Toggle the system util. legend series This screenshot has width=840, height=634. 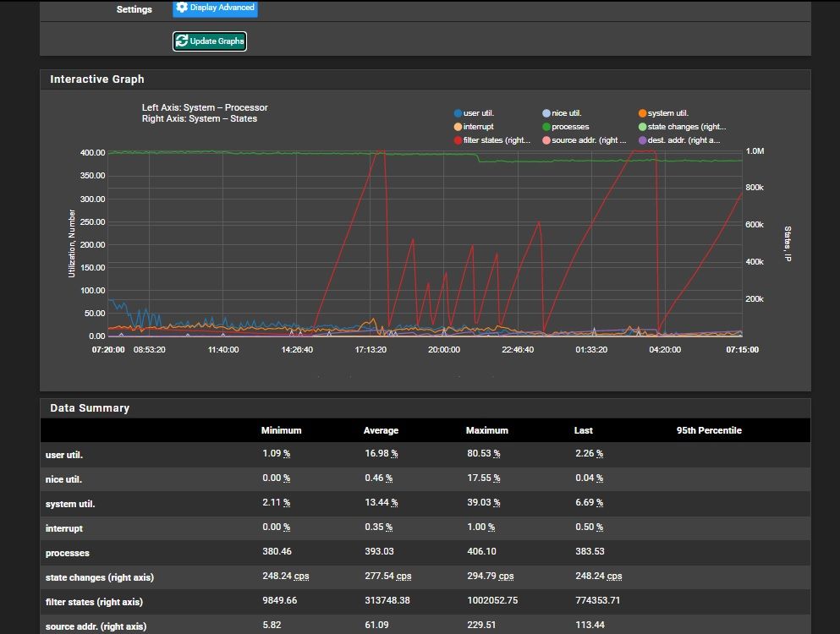coord(663,113)
